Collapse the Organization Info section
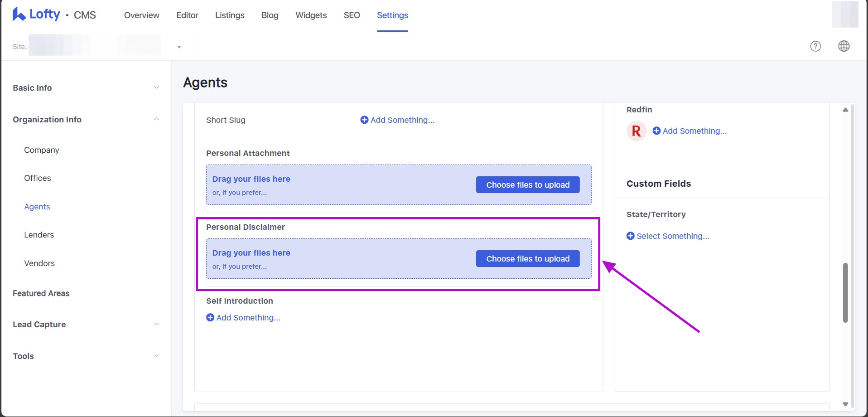 click(156, 120)
